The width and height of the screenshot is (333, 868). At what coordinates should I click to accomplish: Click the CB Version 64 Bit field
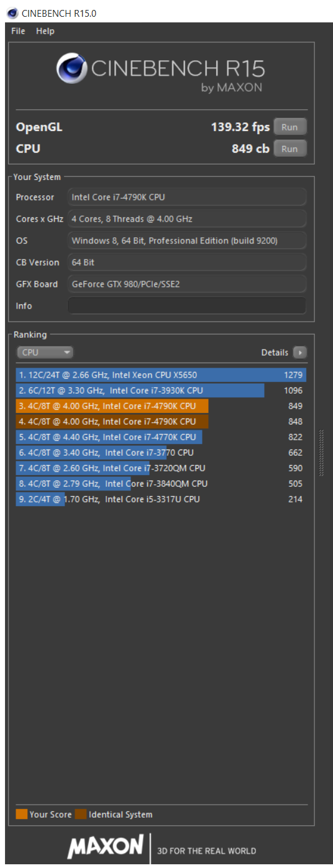(187, 262)
